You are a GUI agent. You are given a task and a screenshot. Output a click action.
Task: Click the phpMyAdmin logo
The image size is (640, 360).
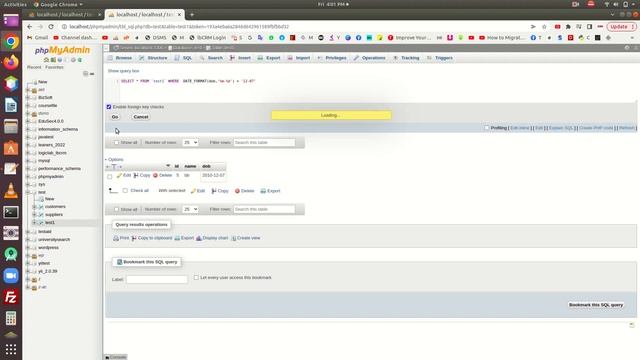click(x=62, y=50)
